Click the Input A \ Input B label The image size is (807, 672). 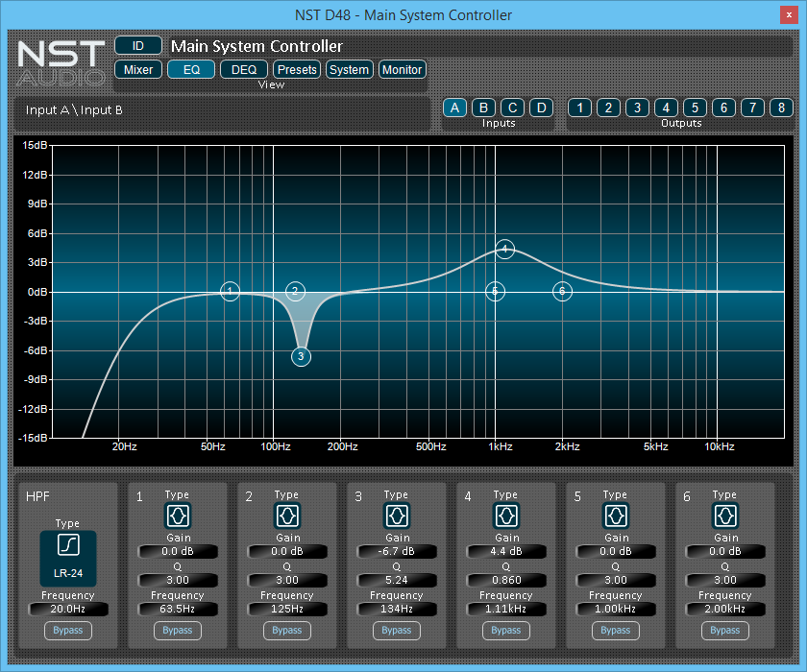[74, 110]
